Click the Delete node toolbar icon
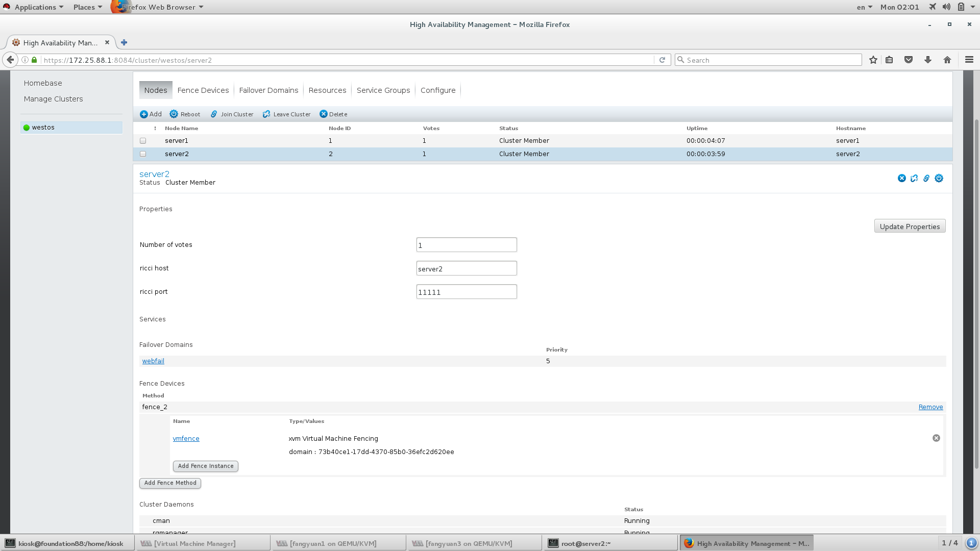 coord(324,114)
